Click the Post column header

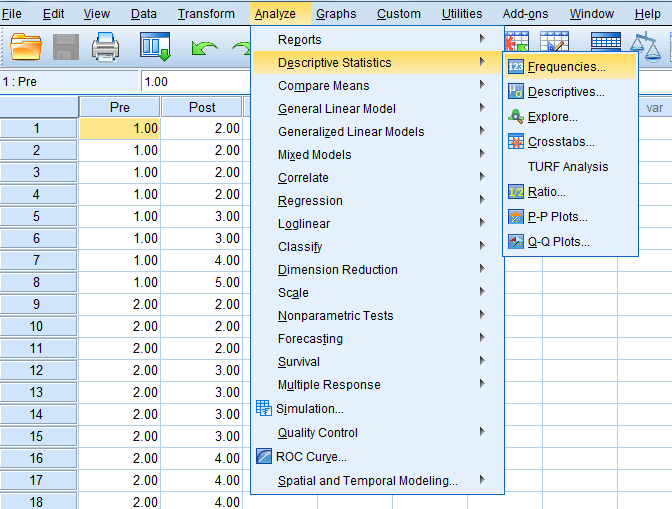pos(201,107)
